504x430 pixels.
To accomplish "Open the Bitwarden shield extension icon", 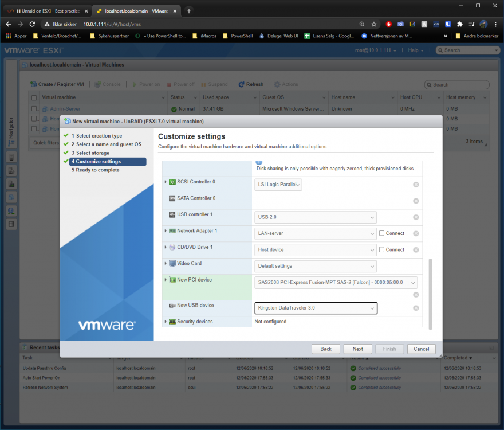I will point(448,24).
